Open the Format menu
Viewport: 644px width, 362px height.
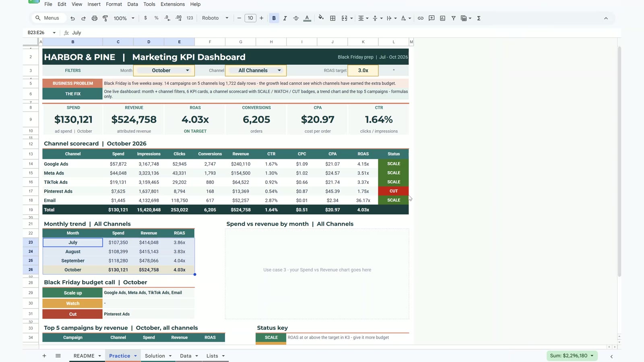114,4
